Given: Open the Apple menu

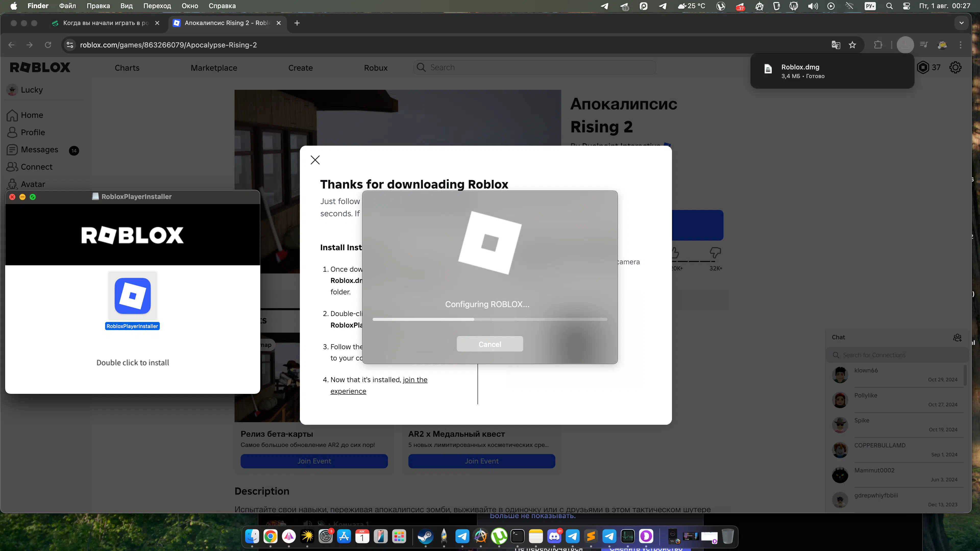Looking at the screenshot, I should pos(14,6).
